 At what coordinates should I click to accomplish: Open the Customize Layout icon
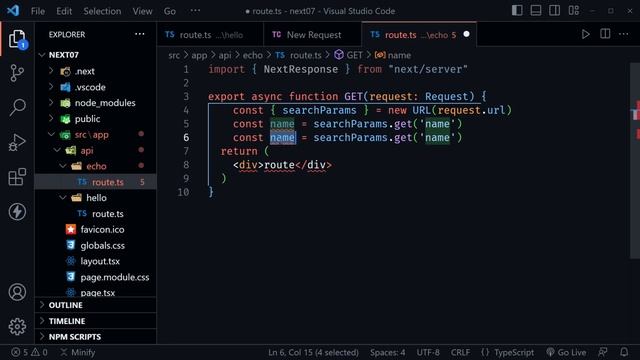pos(573,10)
